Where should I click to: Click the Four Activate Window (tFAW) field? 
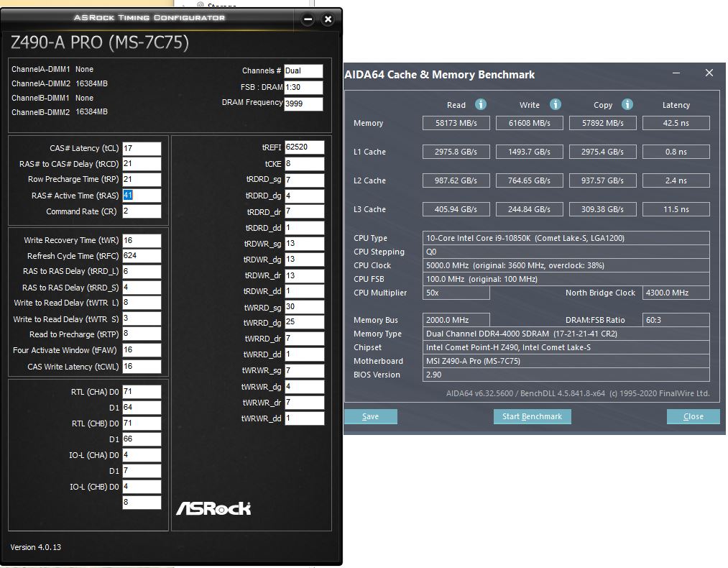point(142,350)
